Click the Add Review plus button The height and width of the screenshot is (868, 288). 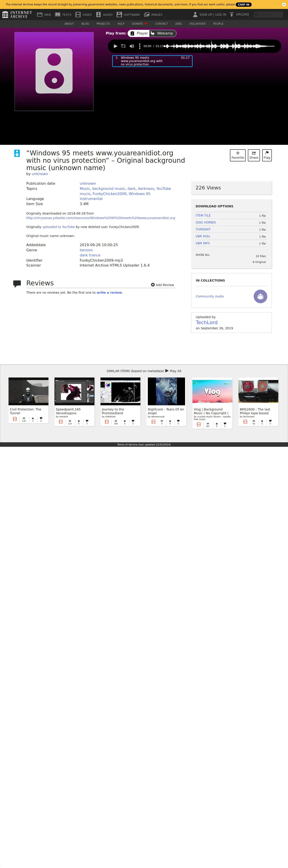click(163, 285)
